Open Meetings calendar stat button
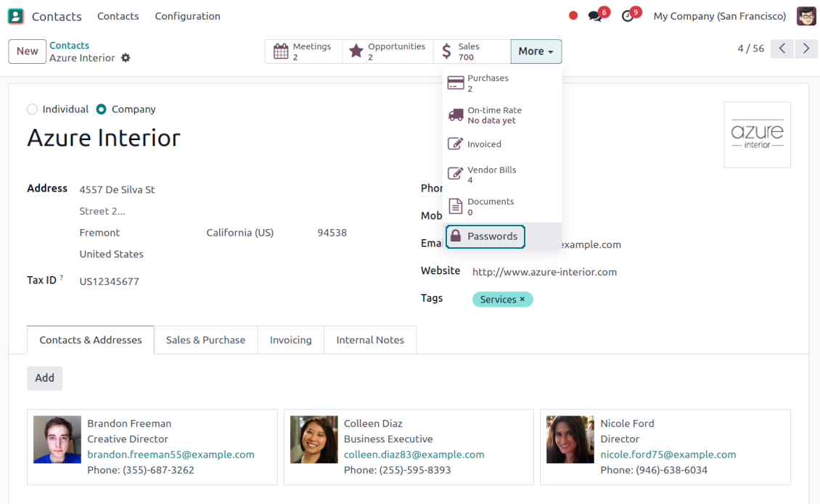 [303, 51]
